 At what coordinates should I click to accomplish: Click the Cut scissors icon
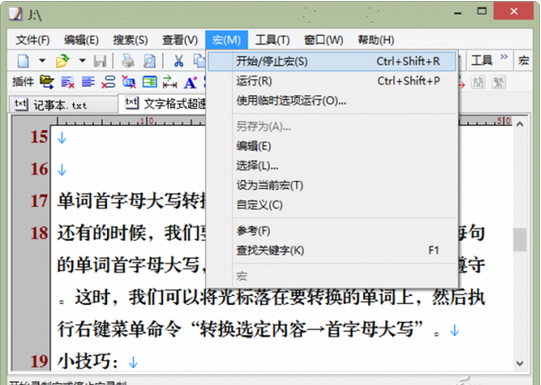[178, 61]
